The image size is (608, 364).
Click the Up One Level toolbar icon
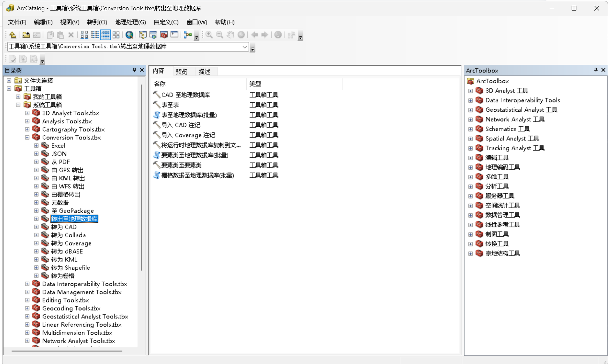click(x=13, y=35)
